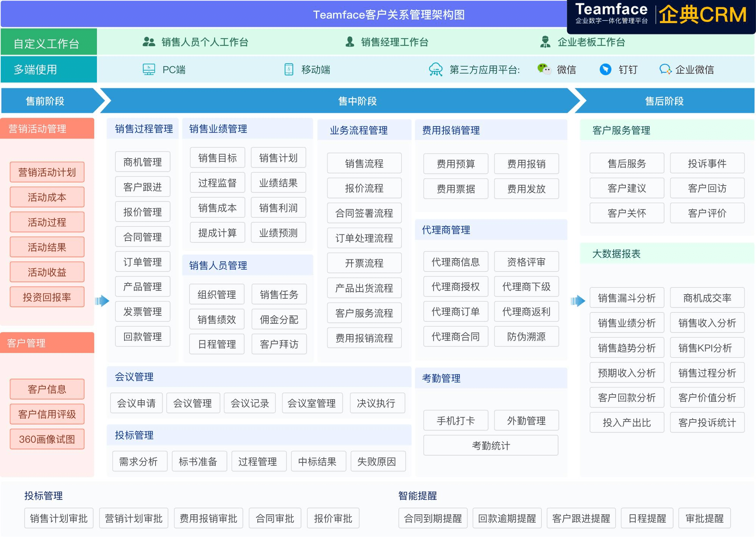Select the 报价审批 box
The width and height of the screenshot is (756, 537).
[333, 518]
